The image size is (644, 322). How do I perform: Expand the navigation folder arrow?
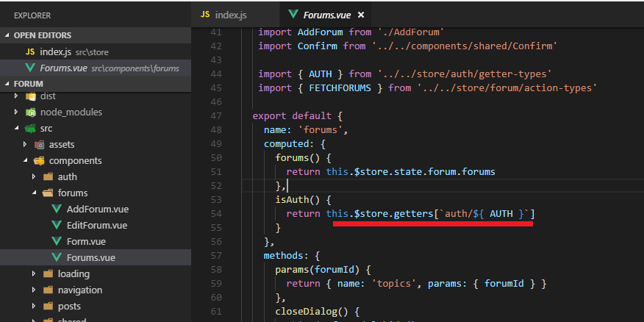pyautogui.click(x=34, y=290)
